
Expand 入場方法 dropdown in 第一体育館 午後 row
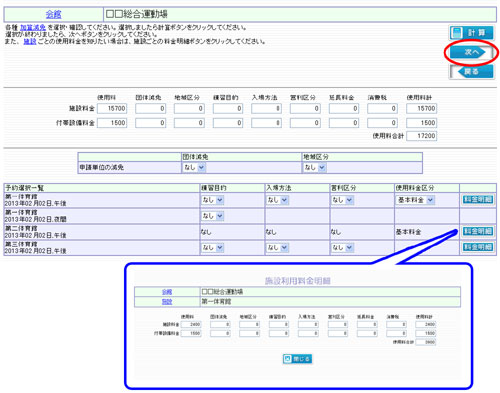(x=277, y=200)
